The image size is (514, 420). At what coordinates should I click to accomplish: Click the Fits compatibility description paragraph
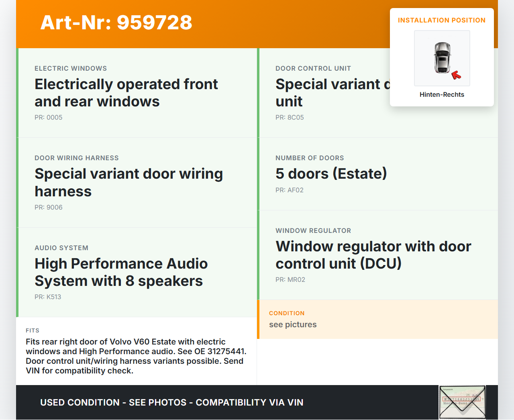pos(136,356)
